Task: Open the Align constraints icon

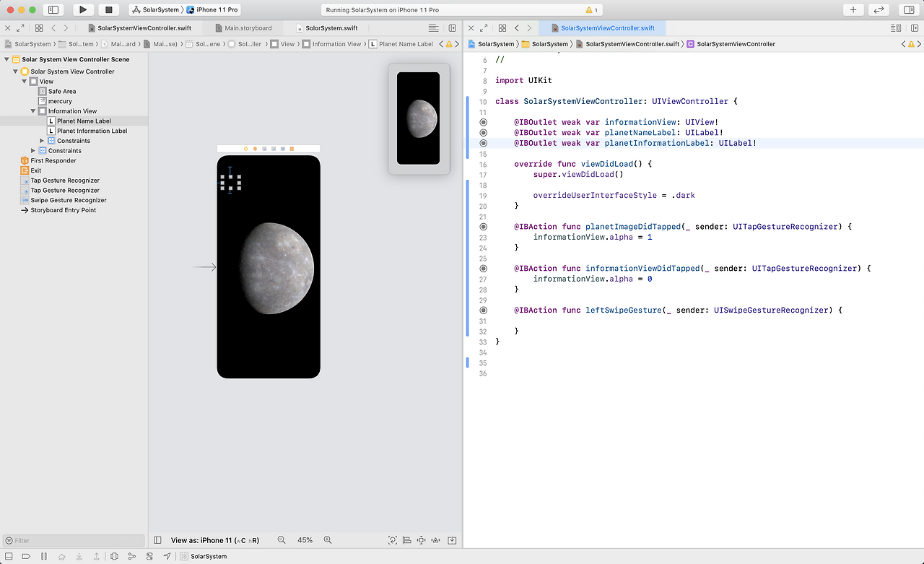Action: coord(407,540)
